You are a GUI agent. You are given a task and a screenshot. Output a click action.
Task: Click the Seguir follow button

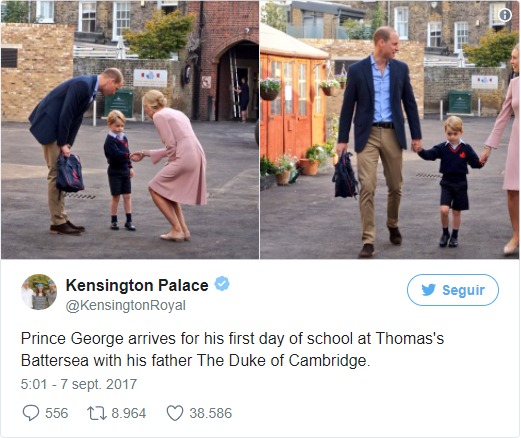[453, 290]
